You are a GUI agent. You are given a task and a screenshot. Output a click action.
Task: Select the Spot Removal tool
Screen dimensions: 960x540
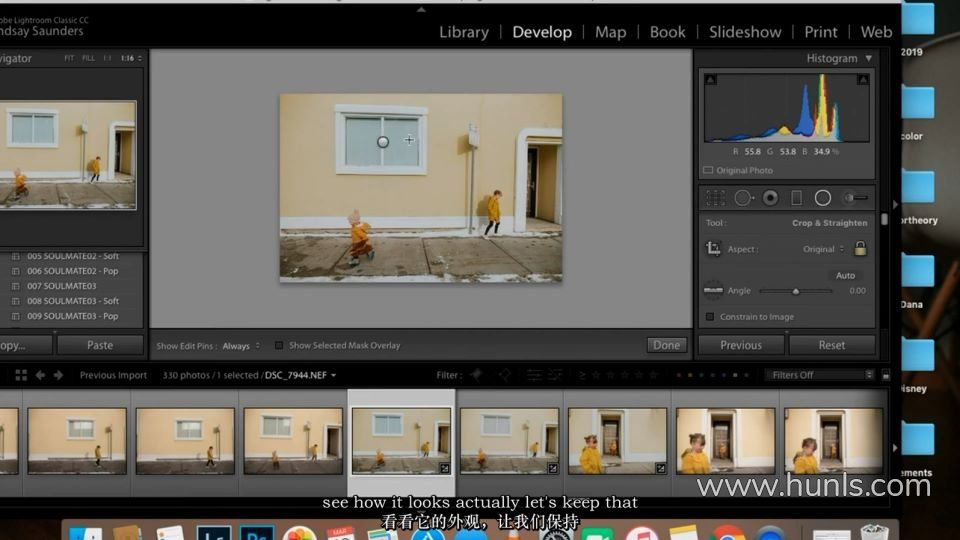tap(743, 198)
